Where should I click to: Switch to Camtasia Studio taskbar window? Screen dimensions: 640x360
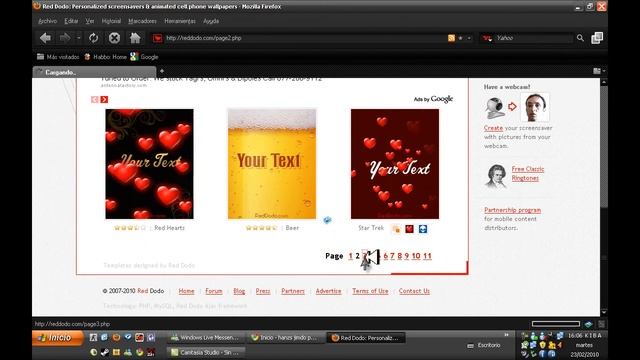[x=207, y=352]
